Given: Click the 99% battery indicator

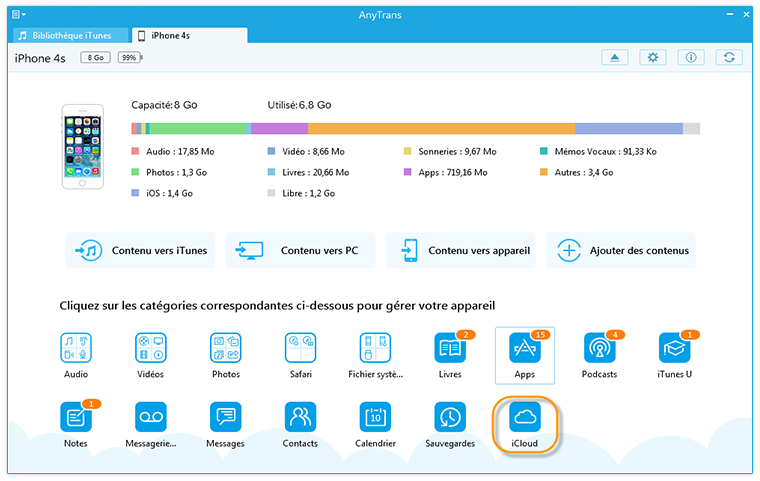Looking at the screenshot, I should click(x=130, y=58).
